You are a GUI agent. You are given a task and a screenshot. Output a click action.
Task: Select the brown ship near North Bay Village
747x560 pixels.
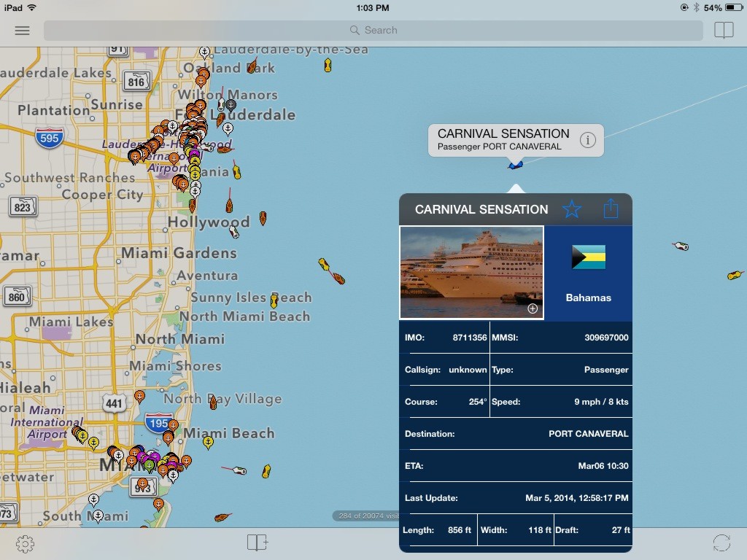[x=213, y=402]
